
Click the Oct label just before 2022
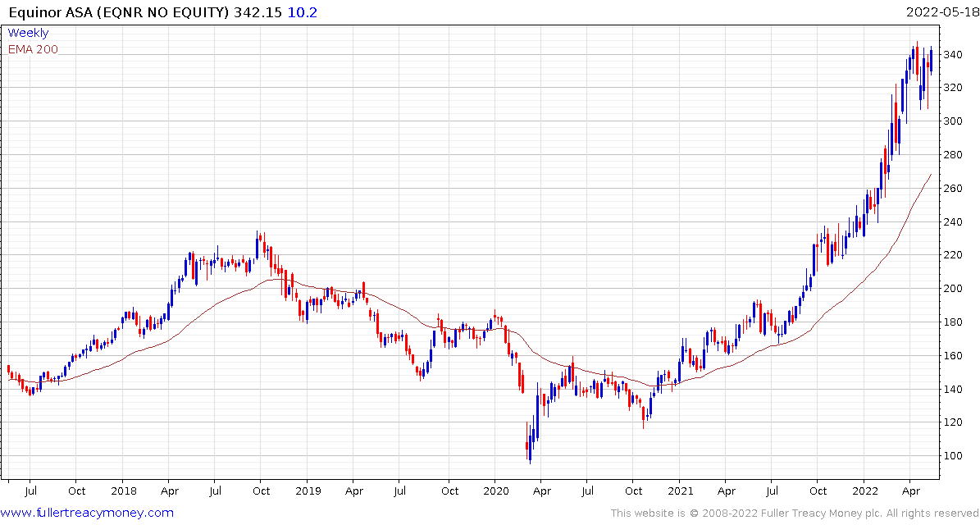[x=818, y=491]
